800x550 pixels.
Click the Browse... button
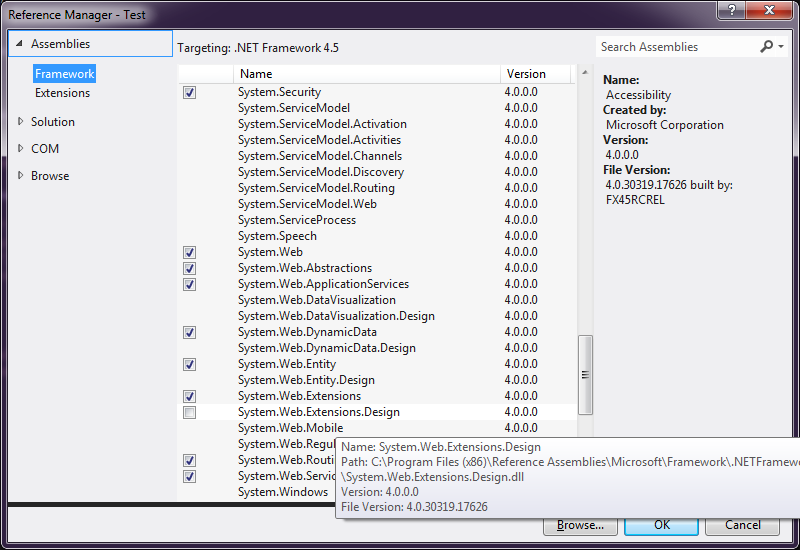click(x=580, y=526)
